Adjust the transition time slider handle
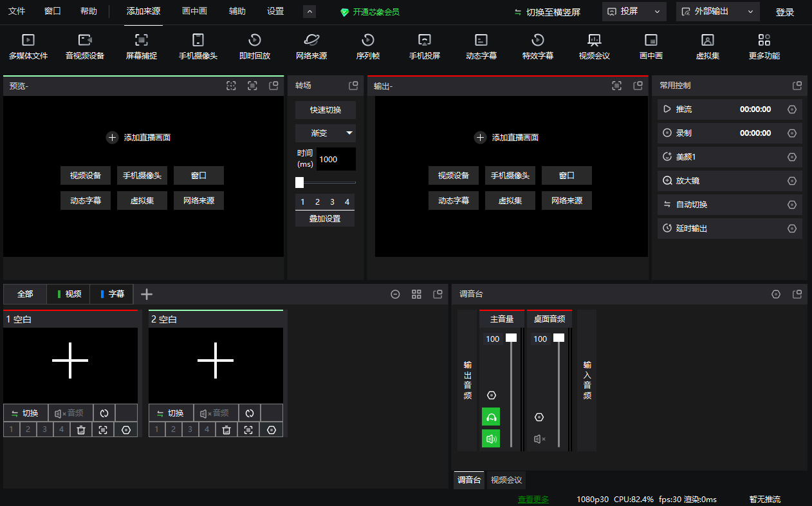 tap(299, 182)
